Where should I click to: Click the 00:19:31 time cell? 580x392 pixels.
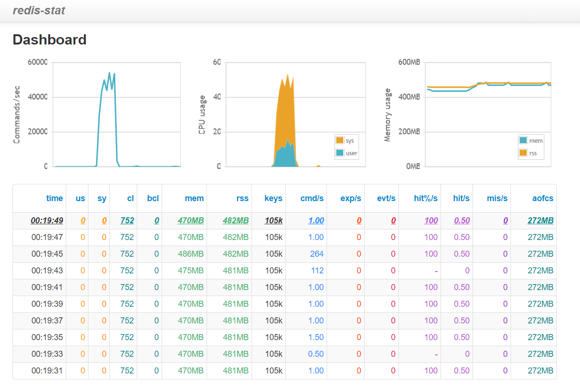[x=47, y=371]
